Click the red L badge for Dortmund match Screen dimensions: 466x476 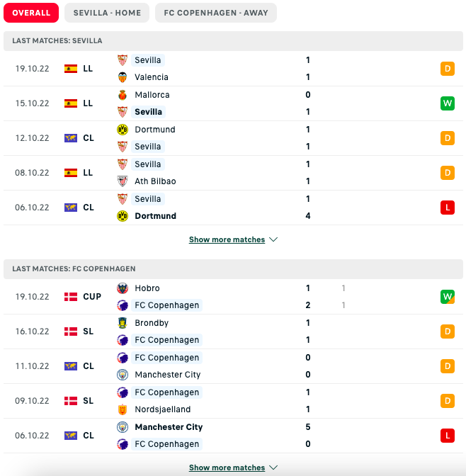(447, 208)
